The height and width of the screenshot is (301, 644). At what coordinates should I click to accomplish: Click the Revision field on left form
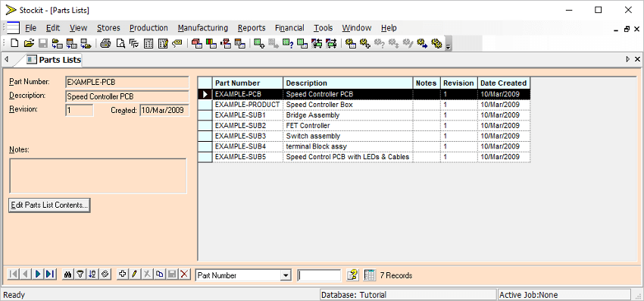(x=80, y=110)
